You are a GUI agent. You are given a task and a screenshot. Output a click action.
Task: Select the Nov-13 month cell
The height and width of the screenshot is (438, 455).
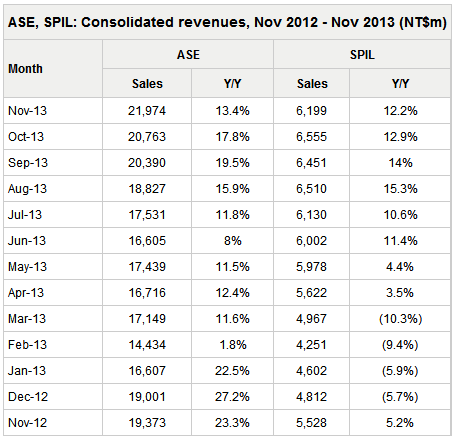tap(27, 110)
